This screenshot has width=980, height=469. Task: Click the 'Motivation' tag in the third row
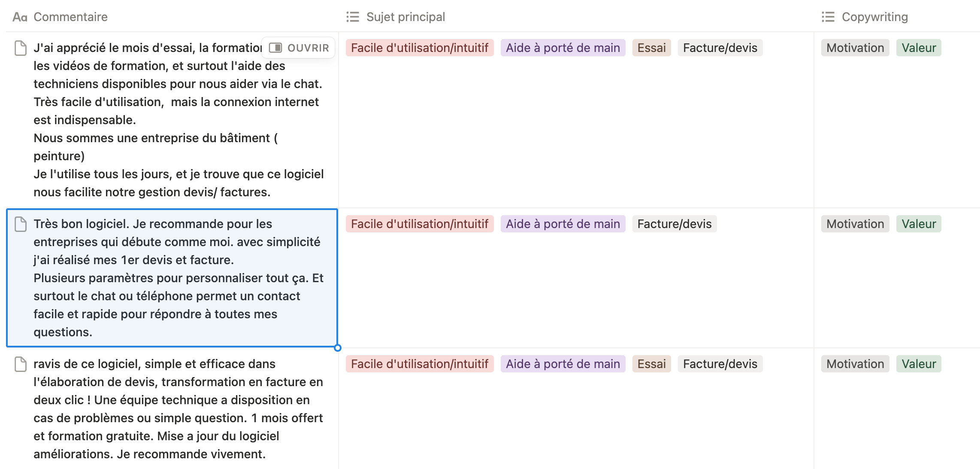pos(855,364)
